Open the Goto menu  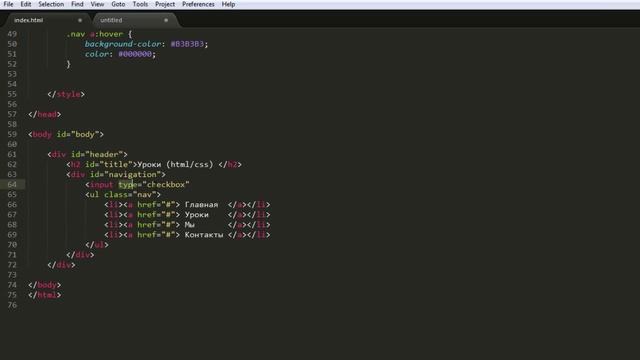(118, 4)
